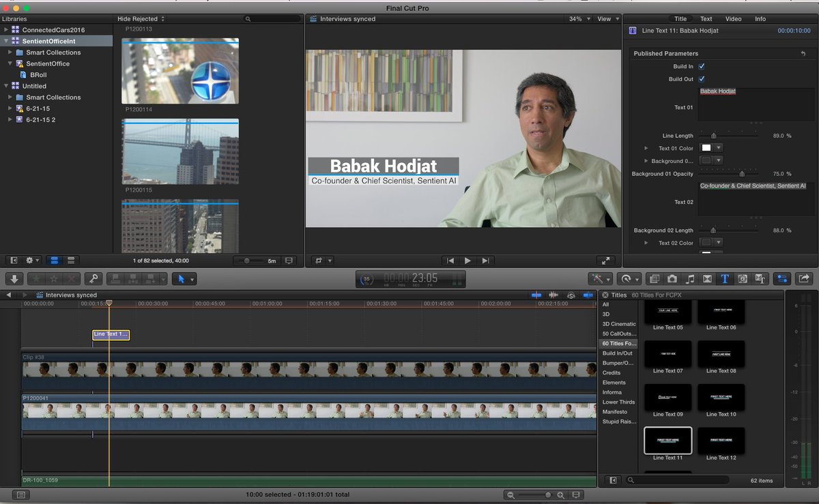The image size is (819, 504).
Task: Select the Lower Thirds title category
Action: pyautogui.click(x=618, y=402)
